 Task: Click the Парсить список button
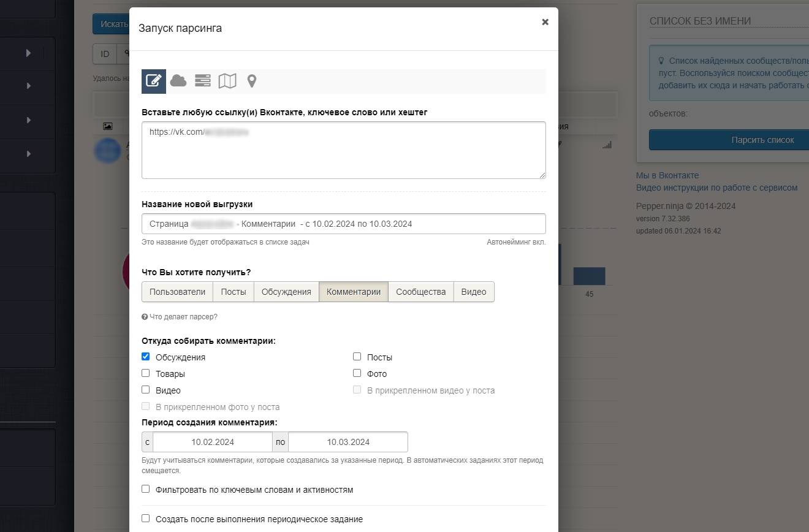(x=762, y=140)
